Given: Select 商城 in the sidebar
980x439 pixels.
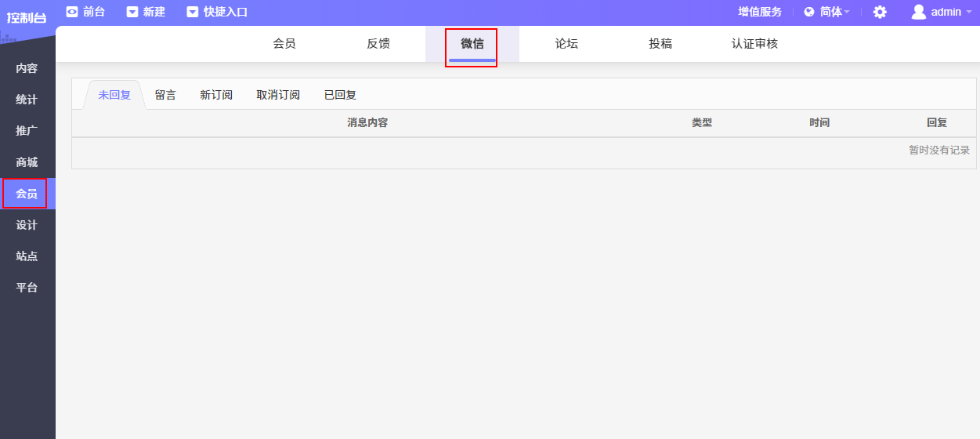Looking at the screenshot, I should pos(27,162).
